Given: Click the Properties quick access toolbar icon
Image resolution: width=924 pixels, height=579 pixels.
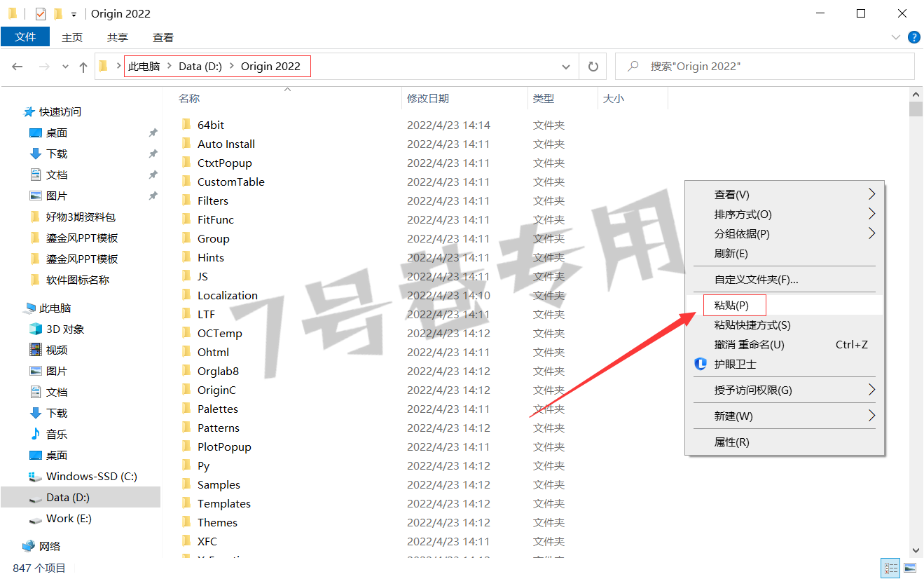Looking at the screenshot, I should point(41,13).
